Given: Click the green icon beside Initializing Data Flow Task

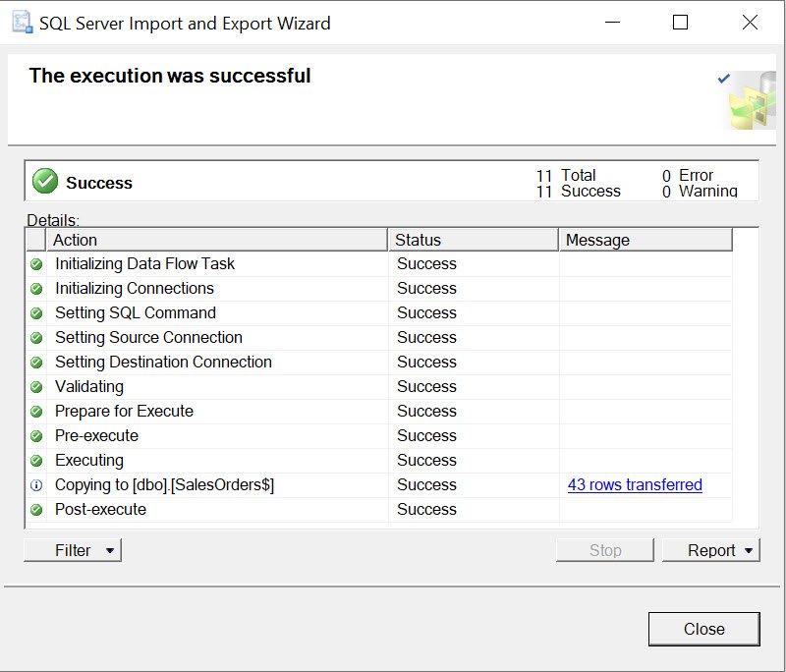Looking at the screenshot, I should coord(36,263).
